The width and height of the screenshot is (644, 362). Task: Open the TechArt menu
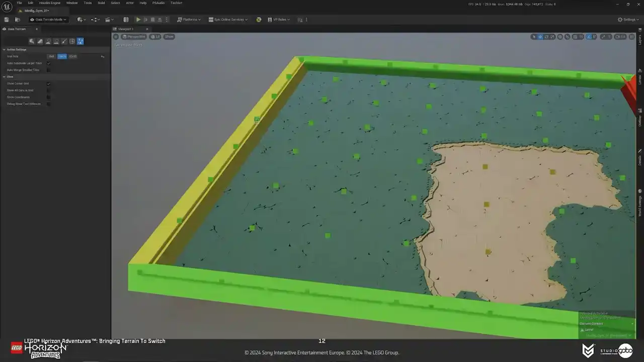[176, 3]
